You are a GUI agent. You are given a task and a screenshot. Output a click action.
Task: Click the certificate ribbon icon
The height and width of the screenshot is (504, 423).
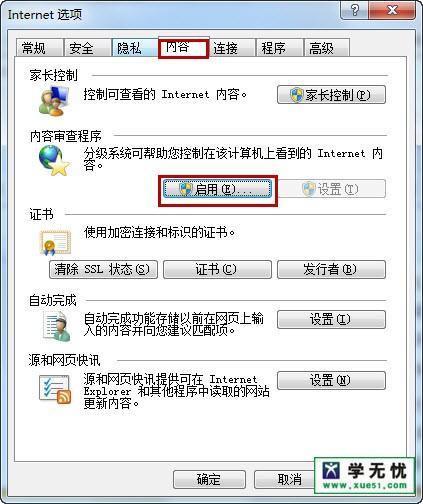55,243
